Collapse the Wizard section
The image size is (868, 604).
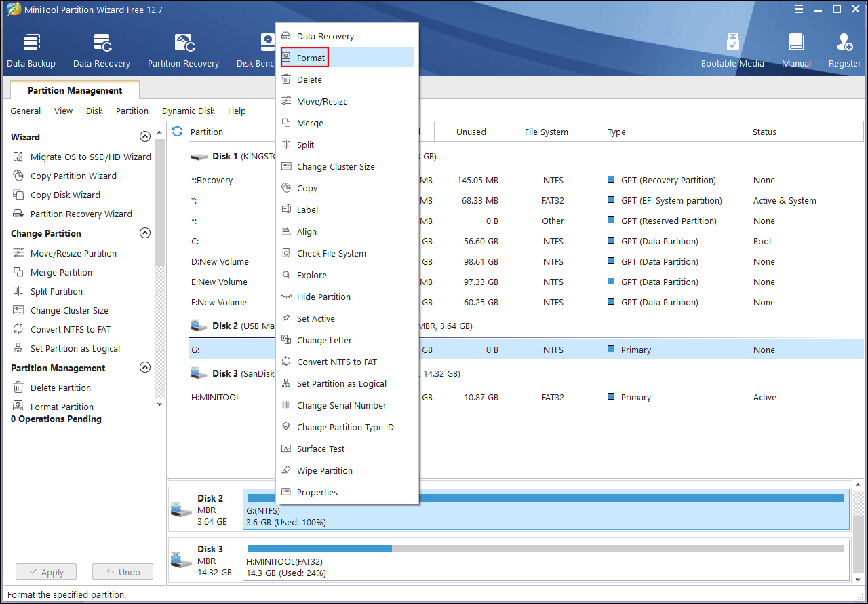144,137
